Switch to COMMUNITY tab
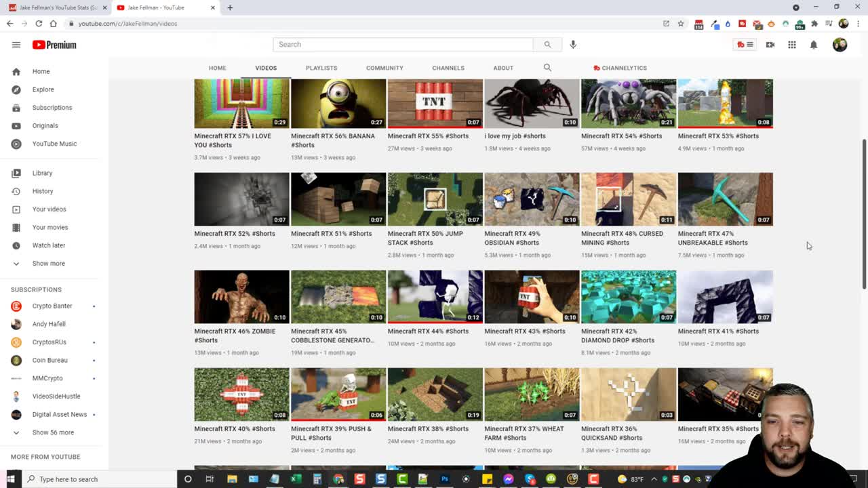This screenshot has width=868, height=488. (x=384, y=68)
